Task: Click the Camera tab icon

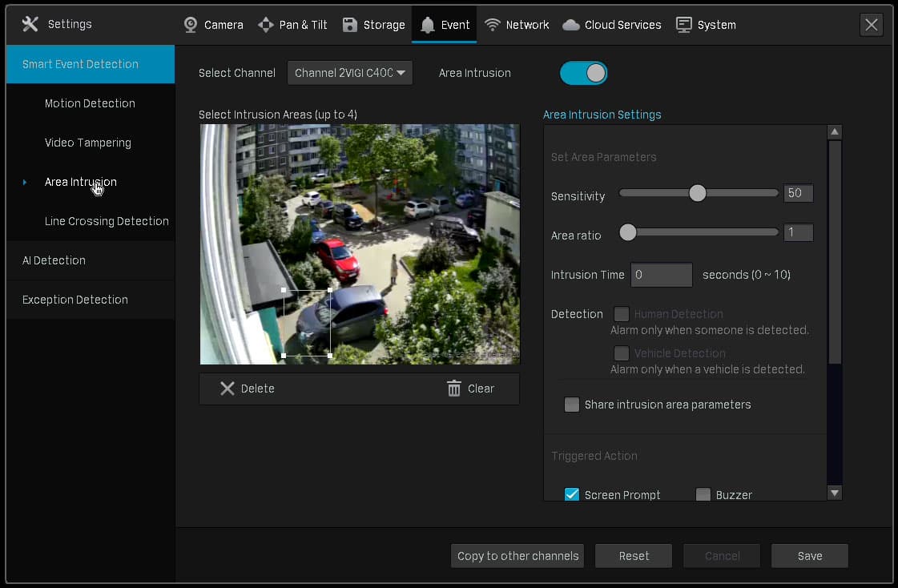Action: (191, 25)
